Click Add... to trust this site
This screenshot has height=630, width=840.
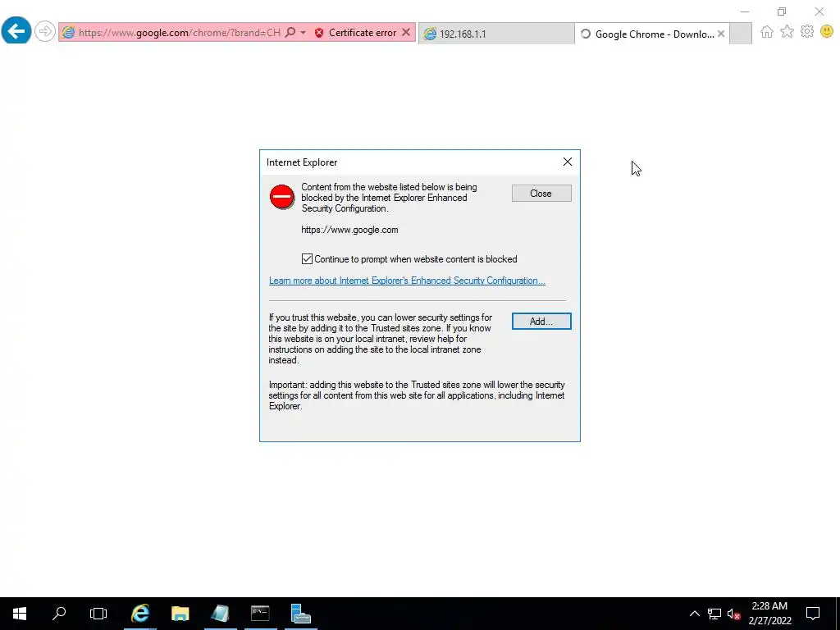click(x=541, y=322)
